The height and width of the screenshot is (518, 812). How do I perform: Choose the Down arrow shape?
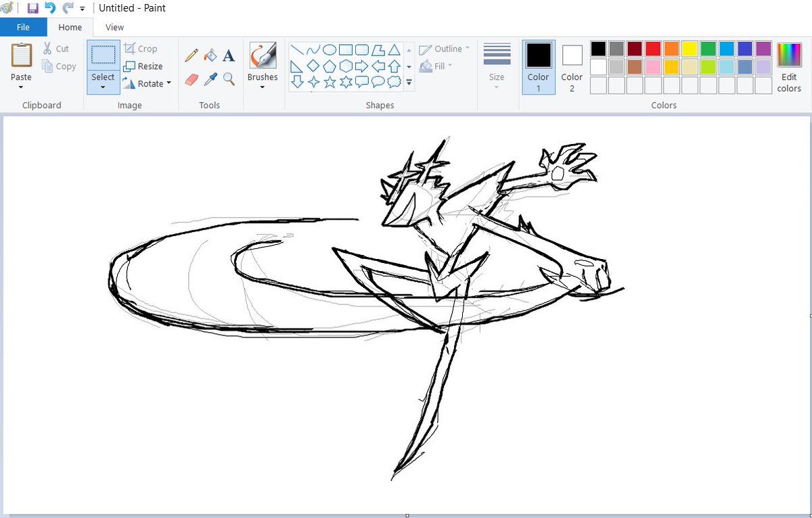(x=296, y=82)
